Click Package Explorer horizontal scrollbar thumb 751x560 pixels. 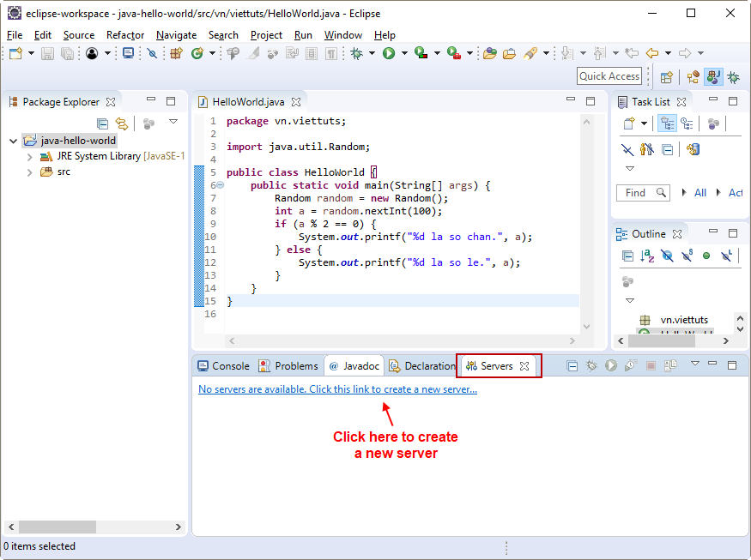[58, 527]
